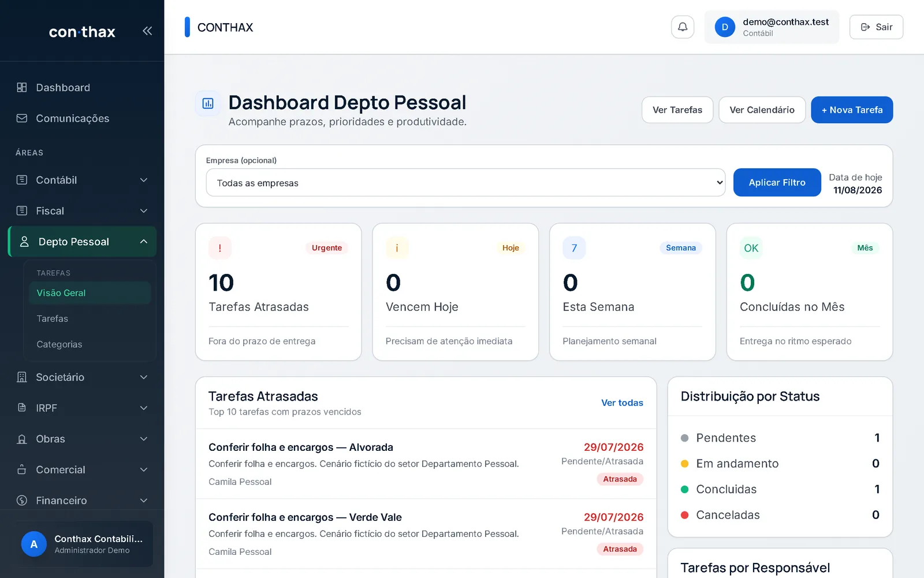The height and width of the screenshot is (578, 924).
Task: Click the green OK icon on the Concluídas no Mês card
Action: 751,248
